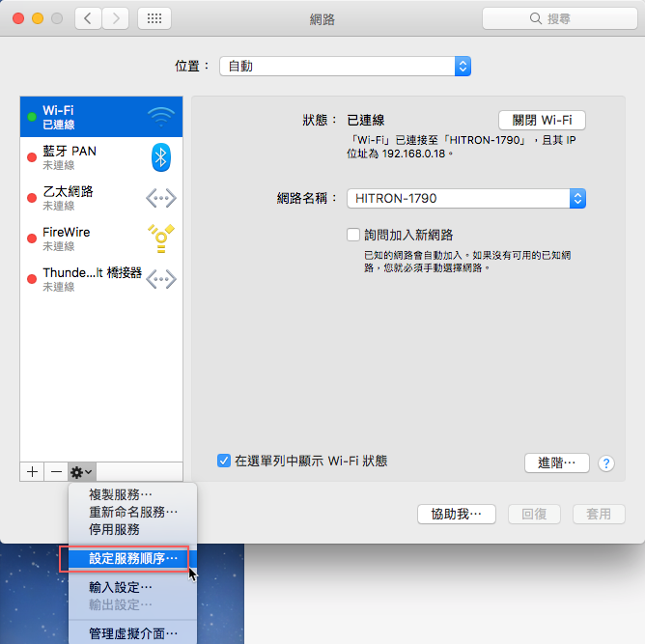The image size is (645, 644).
Task: Click the gear action menu button
Action: click(81, 472)
